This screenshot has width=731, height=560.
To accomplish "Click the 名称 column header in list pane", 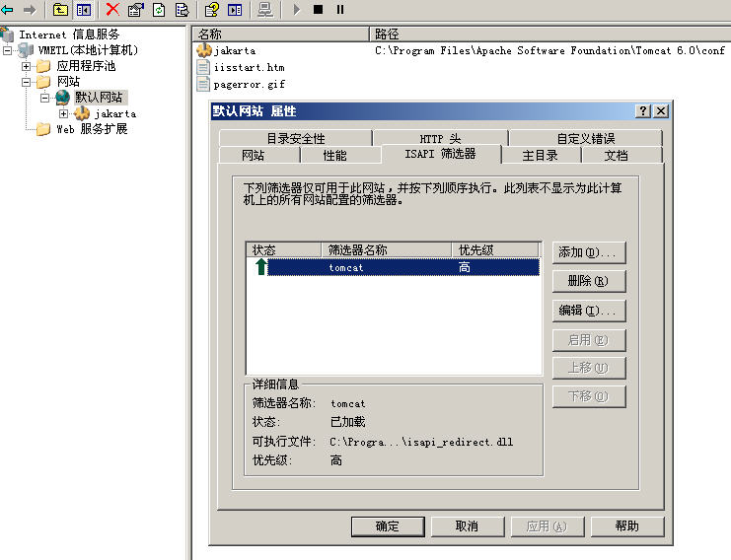I will [x=280, y=34].
